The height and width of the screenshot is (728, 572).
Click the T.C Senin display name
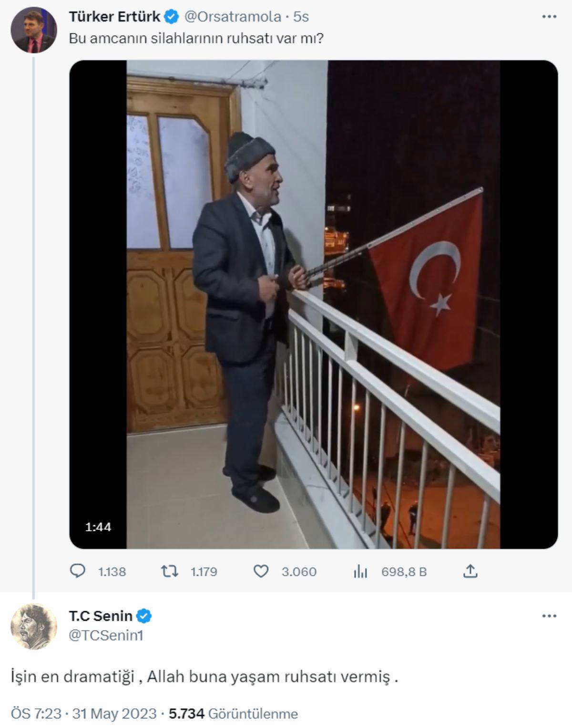(101, 616)
